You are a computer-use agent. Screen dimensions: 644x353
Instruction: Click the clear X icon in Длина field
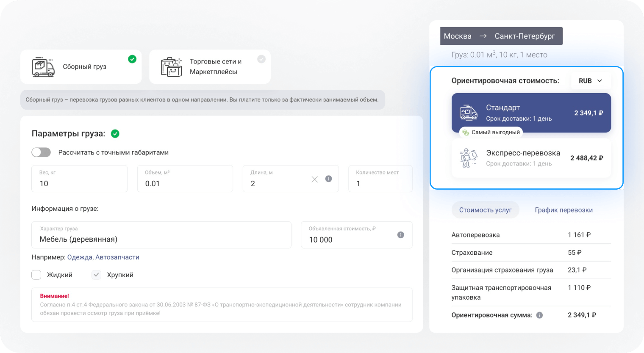315,179
